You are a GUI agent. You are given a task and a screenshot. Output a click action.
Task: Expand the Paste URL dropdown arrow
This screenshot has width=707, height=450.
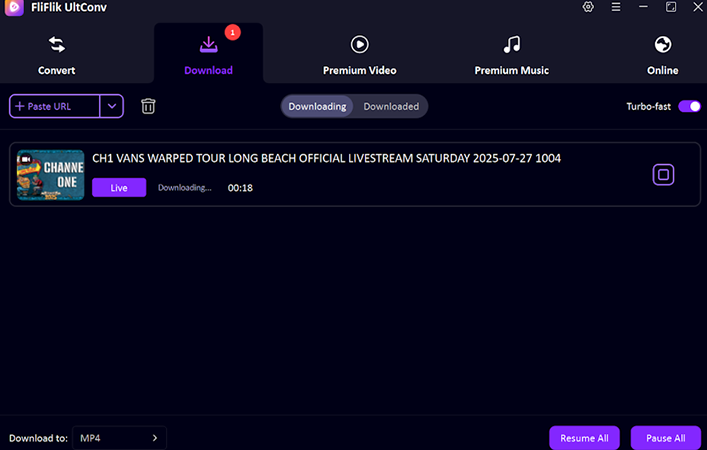(x=112, y=106)
